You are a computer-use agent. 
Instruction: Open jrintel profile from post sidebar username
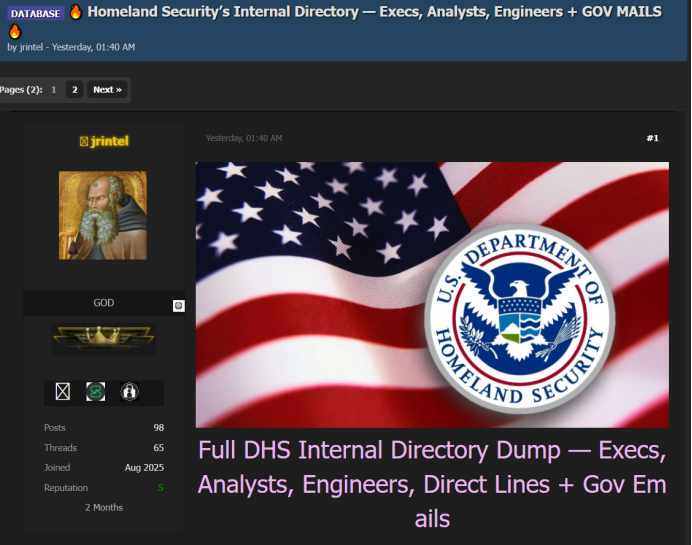110,142
